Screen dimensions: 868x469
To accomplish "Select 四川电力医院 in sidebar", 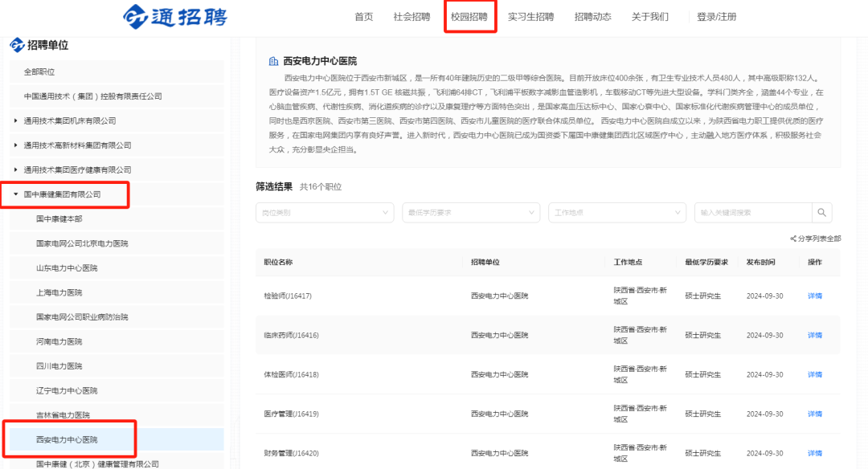I will coord(117,366).
